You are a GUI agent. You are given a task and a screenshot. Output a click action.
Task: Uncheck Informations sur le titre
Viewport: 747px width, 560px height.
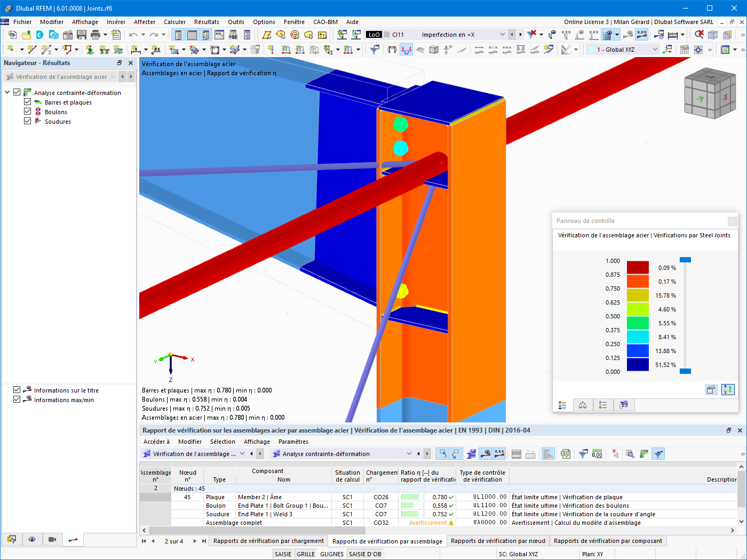(x=17, y=390)
